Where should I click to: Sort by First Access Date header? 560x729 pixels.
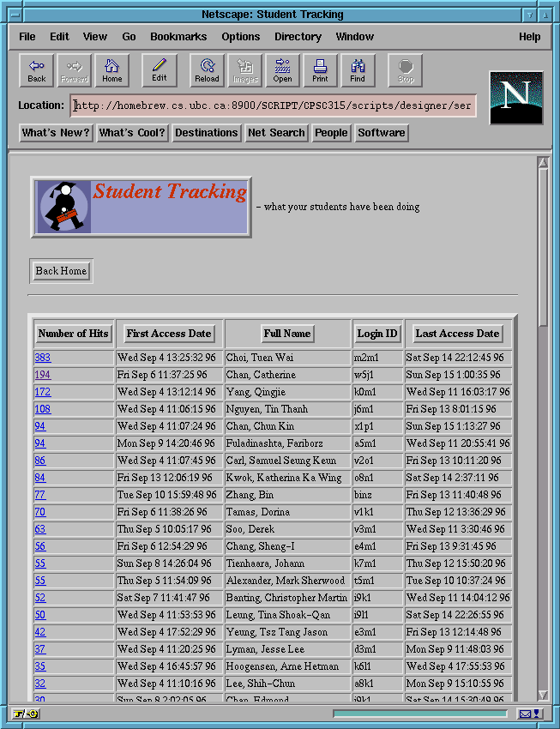[x=169, y=334]
